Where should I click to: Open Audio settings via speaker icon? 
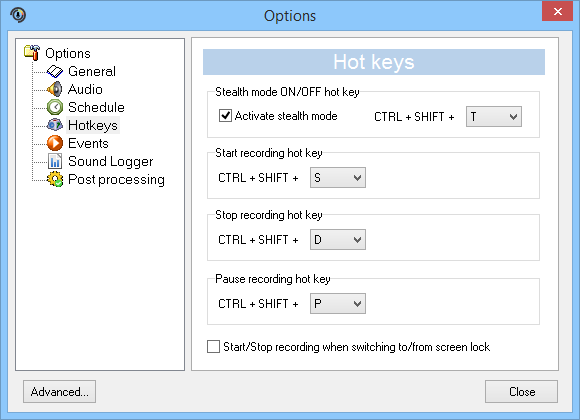pyautogui.click(x=55, y=89)
